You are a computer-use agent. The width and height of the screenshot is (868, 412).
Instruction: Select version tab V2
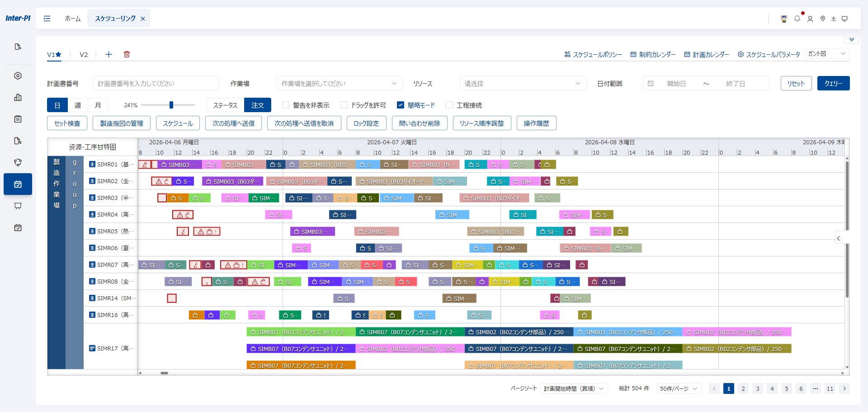84,54
